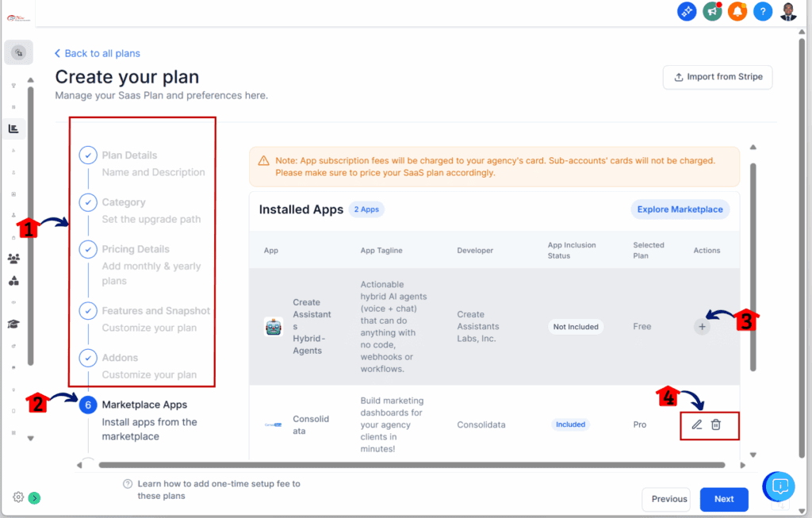Open the graduation cap icon in sidebar
812x518 pixels.
click(x=13, y=324)
